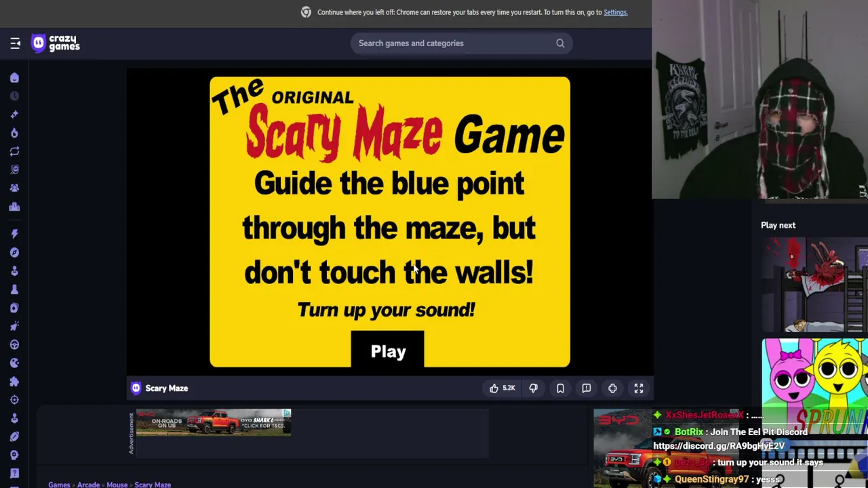
Task: Start the game with the Play button
Action: coord(388,349)
